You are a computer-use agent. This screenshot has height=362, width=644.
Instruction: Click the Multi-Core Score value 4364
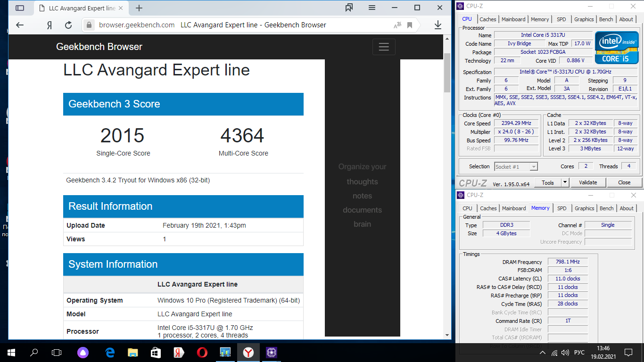[x=242, y=136]
